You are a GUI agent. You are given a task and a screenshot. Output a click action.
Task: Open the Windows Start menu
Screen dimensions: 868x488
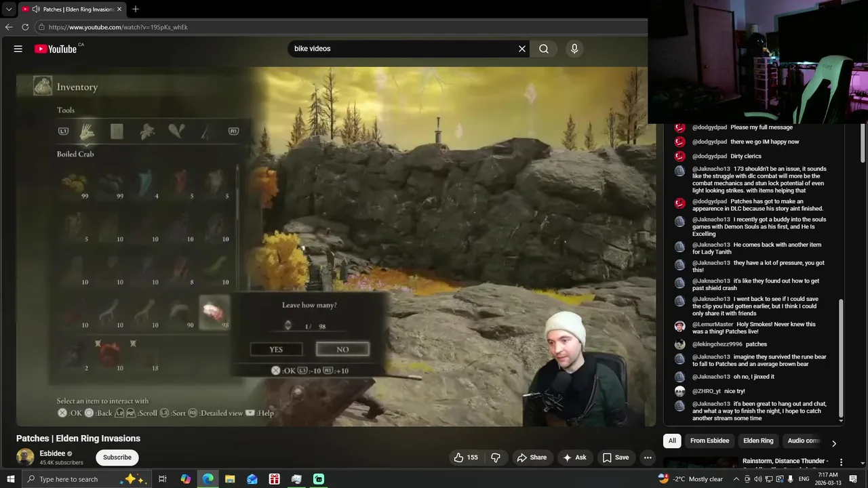pyautogui.click(x=10, y=479)
